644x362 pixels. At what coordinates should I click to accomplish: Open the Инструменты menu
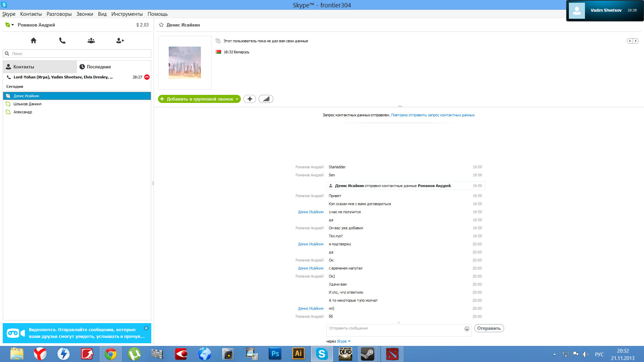click(127, 14)
